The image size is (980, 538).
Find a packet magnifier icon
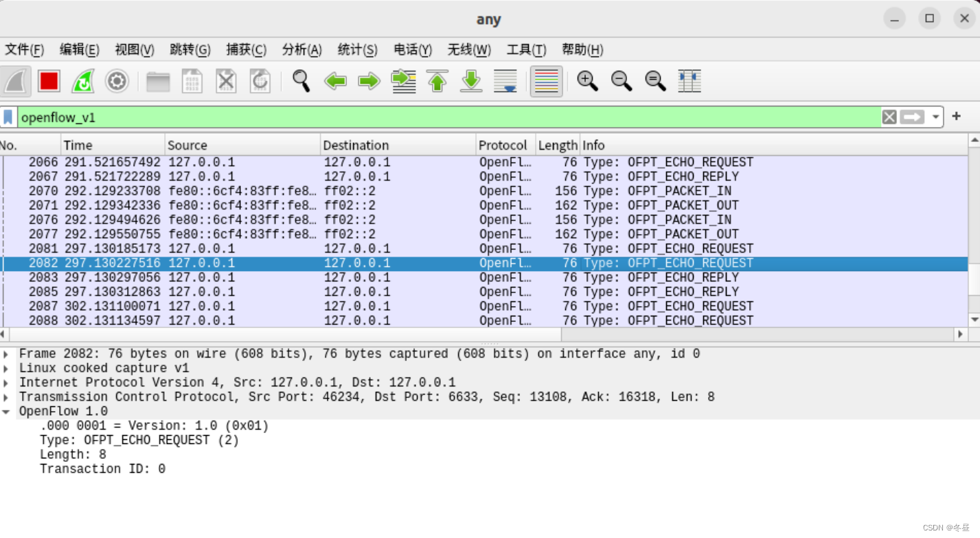(301, 81)
